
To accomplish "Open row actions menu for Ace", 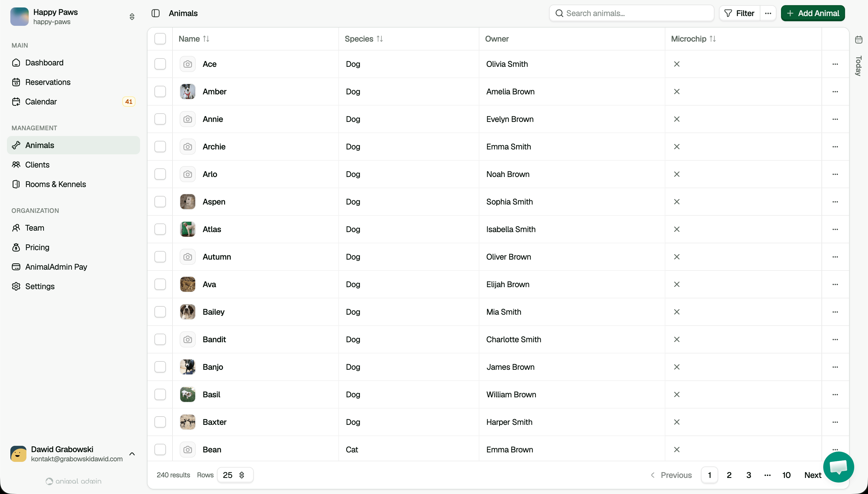I will tap(835, 64).
